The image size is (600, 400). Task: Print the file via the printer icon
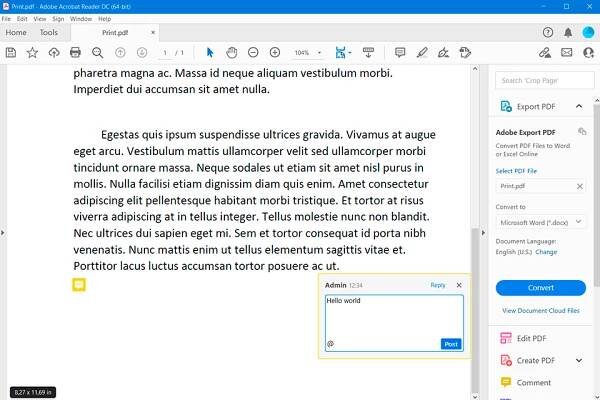click(x=75, y=52)
